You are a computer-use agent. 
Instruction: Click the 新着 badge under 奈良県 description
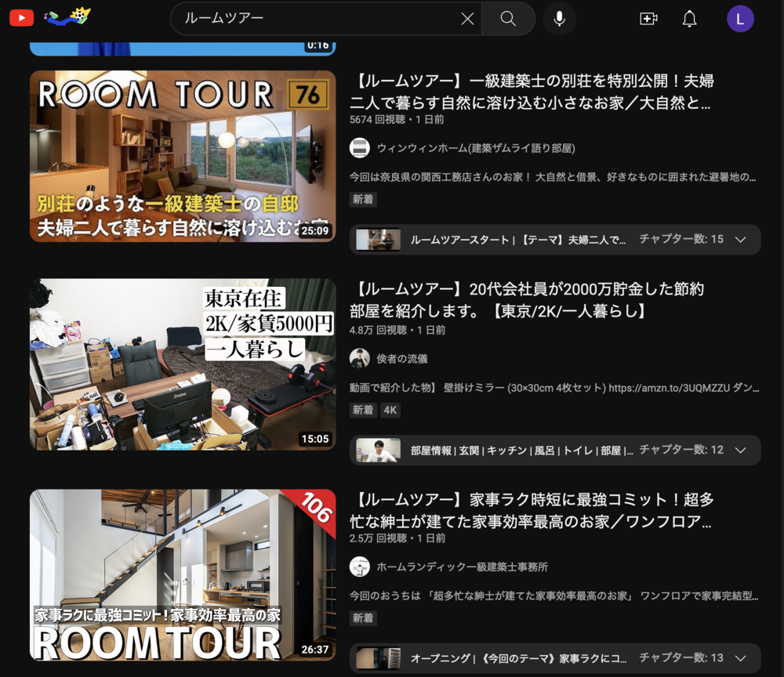363,199
